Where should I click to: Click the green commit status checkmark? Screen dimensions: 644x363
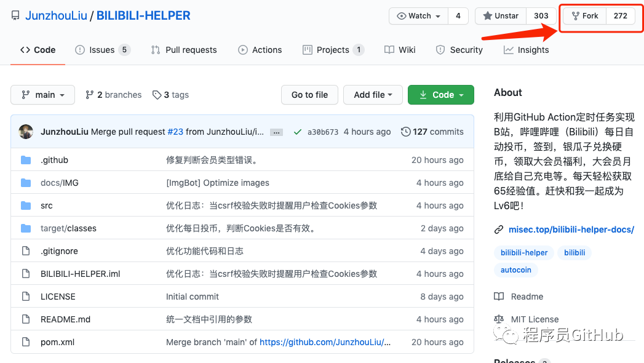298,132
